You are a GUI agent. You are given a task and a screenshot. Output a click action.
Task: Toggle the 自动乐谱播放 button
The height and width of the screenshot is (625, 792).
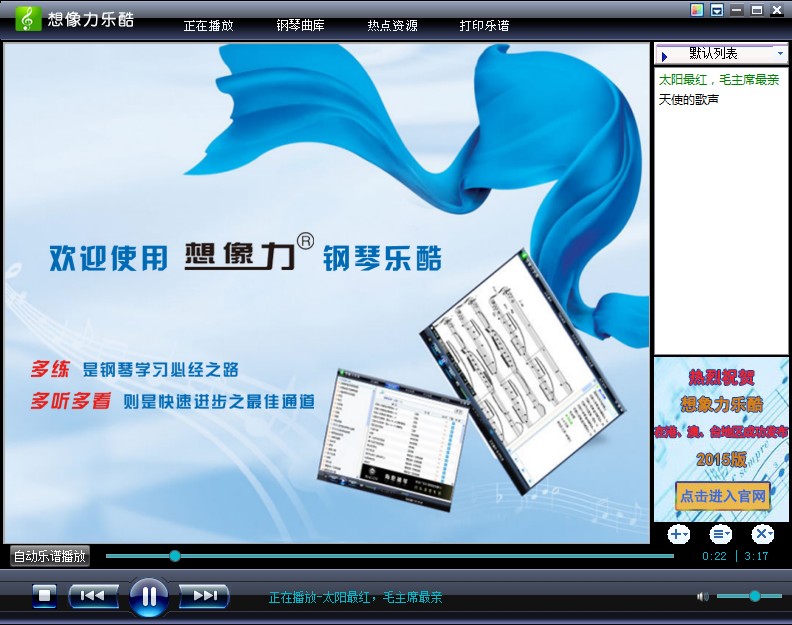(50, 556)
